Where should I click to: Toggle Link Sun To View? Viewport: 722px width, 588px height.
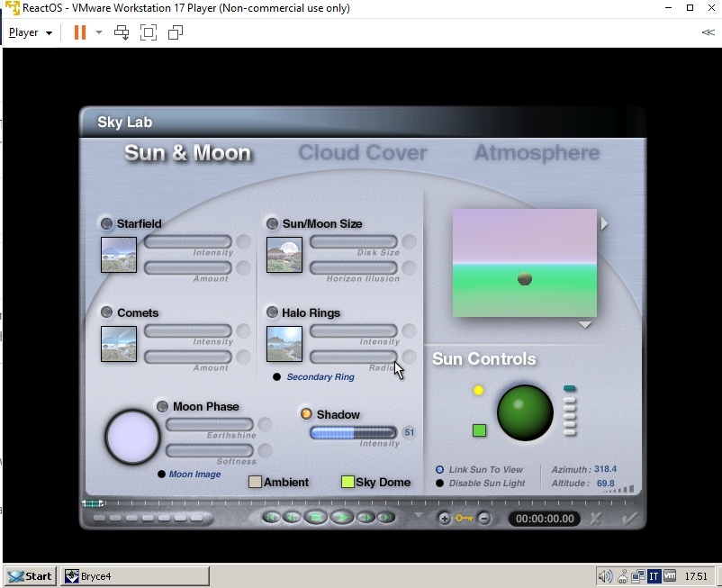click(439, 470)
